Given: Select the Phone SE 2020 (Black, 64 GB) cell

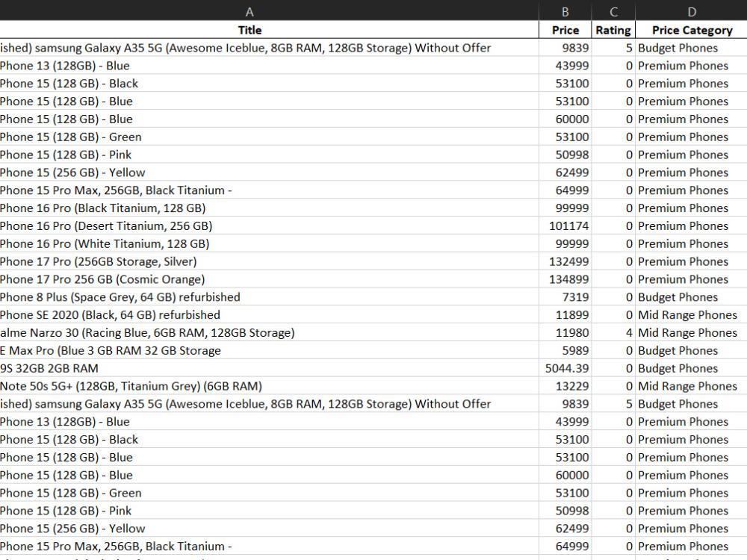Looking at the screenshot, I should point(269,315).
